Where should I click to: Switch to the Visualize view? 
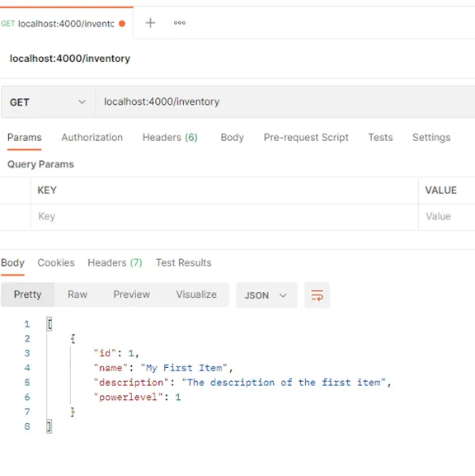196,295
